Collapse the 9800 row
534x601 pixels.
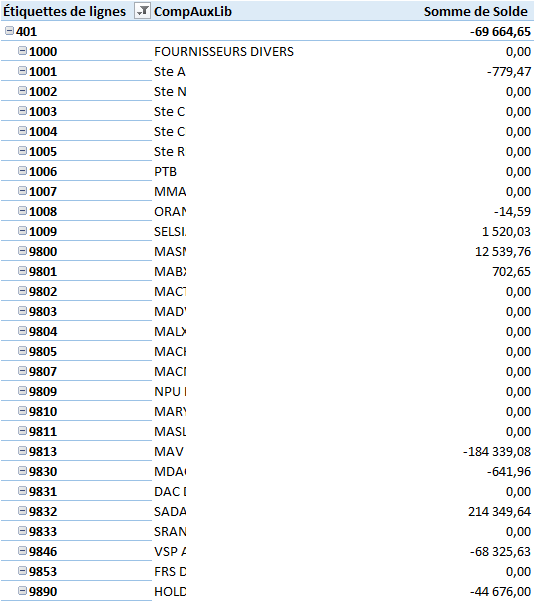23,251
